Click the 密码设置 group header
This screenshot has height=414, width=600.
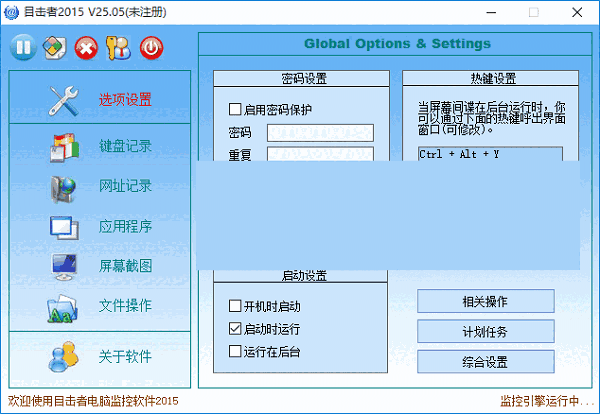pyautogui.click(x=302, y=78)
